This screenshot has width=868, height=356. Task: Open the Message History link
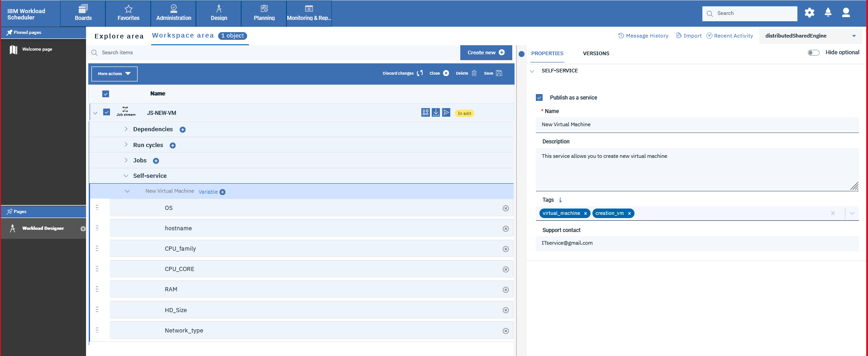click(x=643, y=36)
